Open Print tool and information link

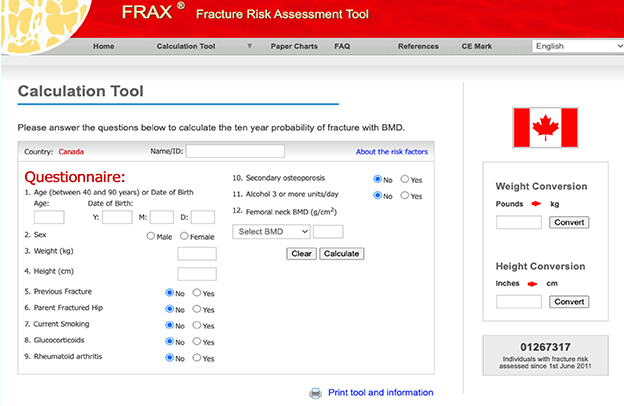coord(381,392)
